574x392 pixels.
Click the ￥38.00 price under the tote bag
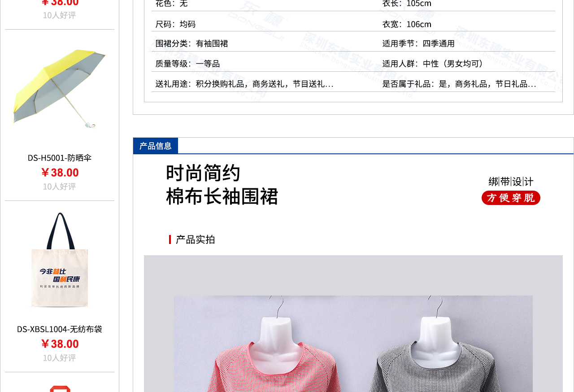(60, 344)
